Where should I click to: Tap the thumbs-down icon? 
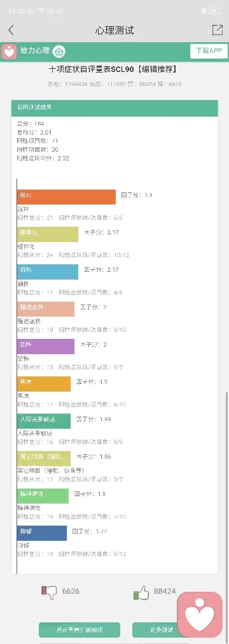pyautogui.click(x=49, y=592)
